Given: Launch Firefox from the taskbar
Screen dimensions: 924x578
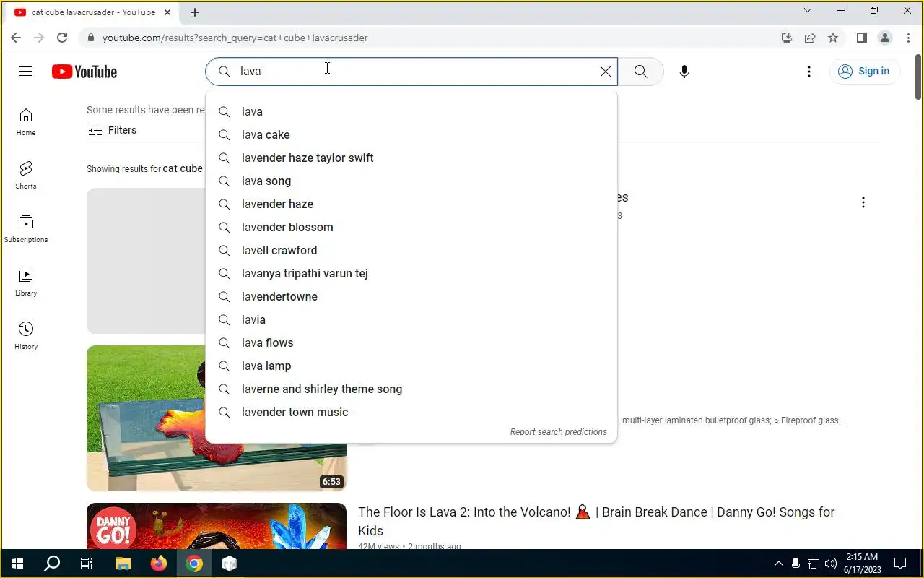Looking at the screenshot, I should click(x=158, y=564).
